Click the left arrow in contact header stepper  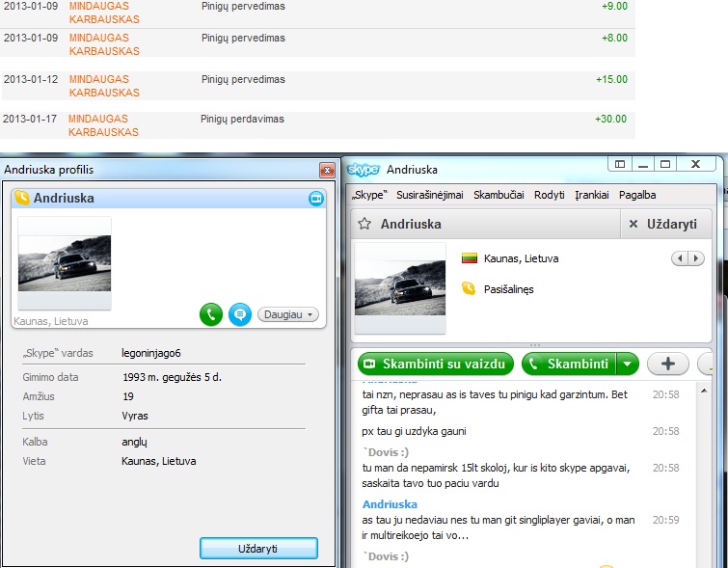(680, 258)
